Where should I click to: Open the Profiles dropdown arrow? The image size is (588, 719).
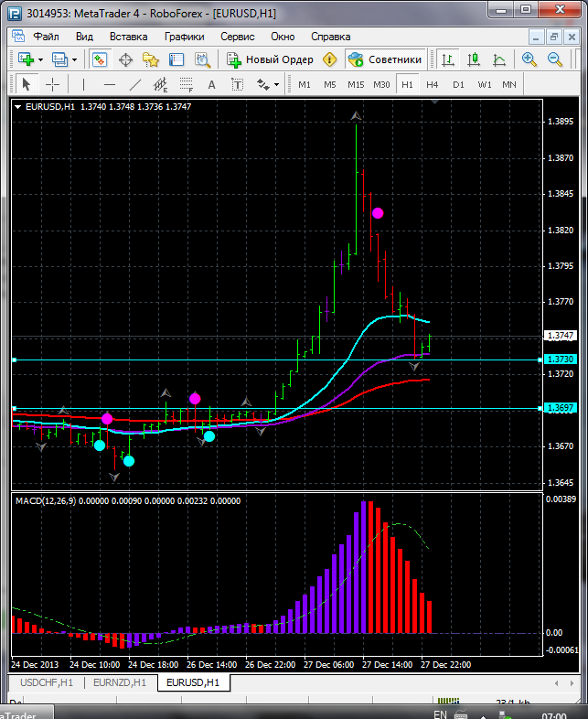point(75,59)
